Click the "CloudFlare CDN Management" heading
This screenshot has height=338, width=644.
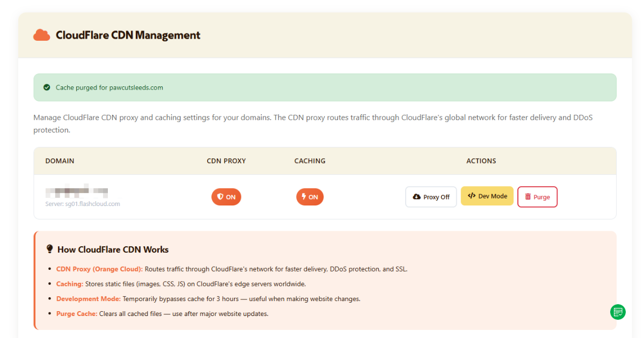coord(128,35)
